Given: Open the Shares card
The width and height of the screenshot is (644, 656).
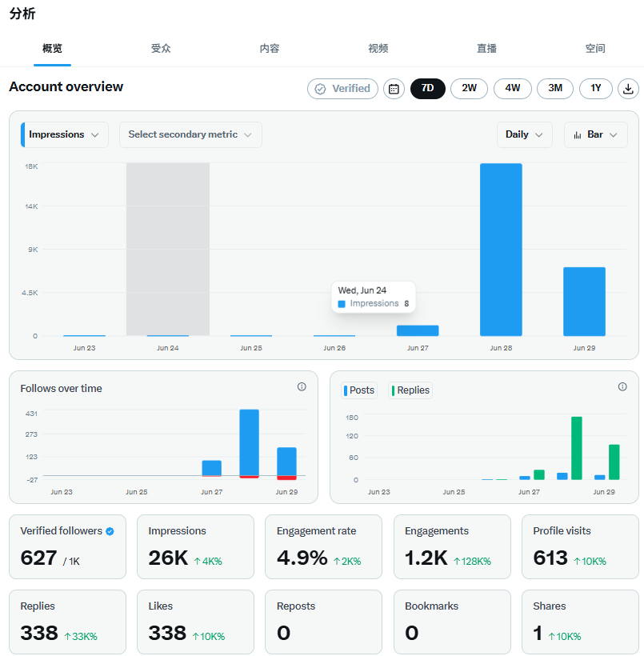Looking at the screenshot, I should pos(580,622).
